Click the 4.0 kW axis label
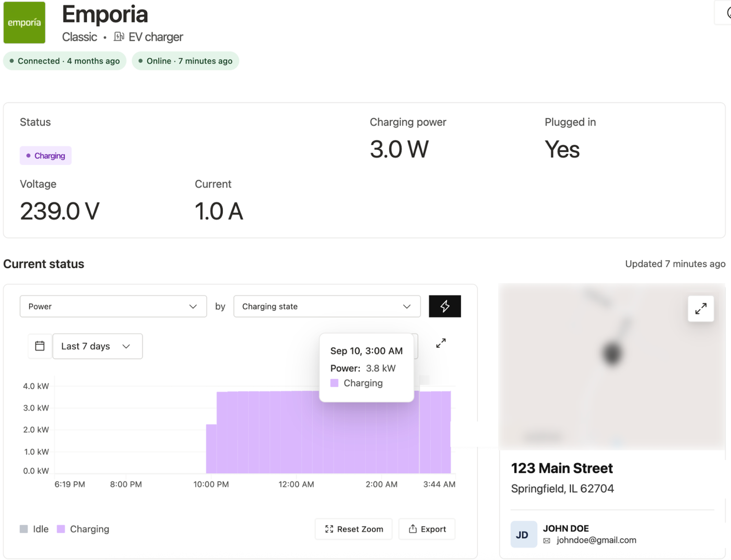Viewport: 731px width, 560px height. 36,386
